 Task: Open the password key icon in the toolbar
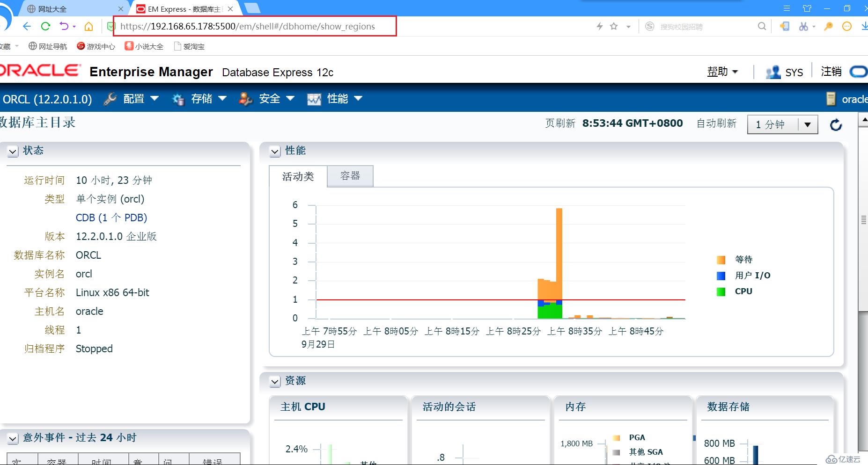[x=828, y=26]
